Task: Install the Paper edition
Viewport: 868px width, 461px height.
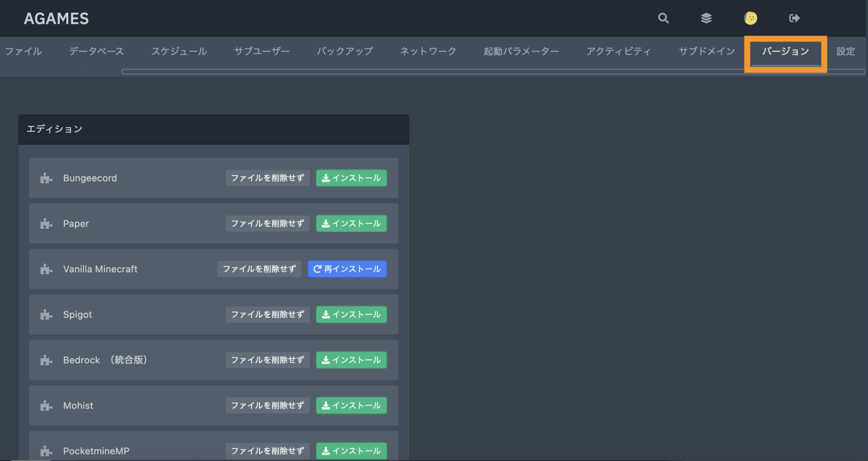Action: [351, 223]
